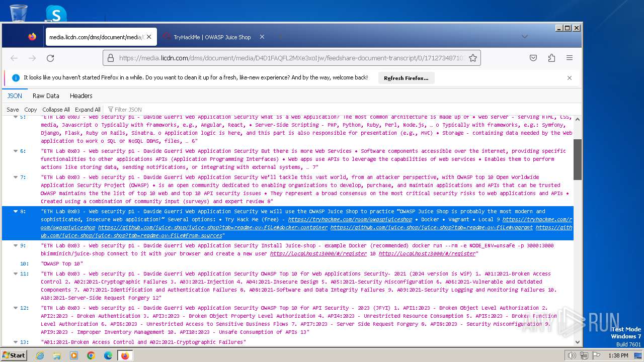Collapse selected JSON row 8
Image resolution: width=644 pixels, height=362 pixels.
pos(16,211)
